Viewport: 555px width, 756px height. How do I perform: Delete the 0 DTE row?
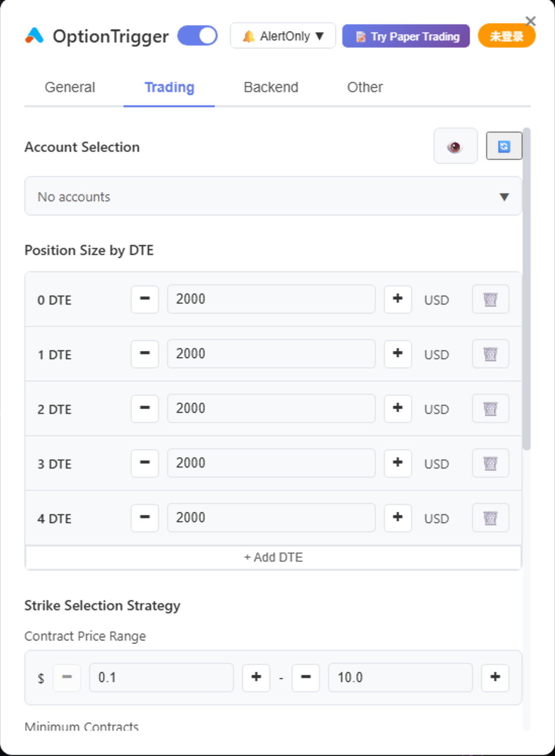click(x=490, y=299)
